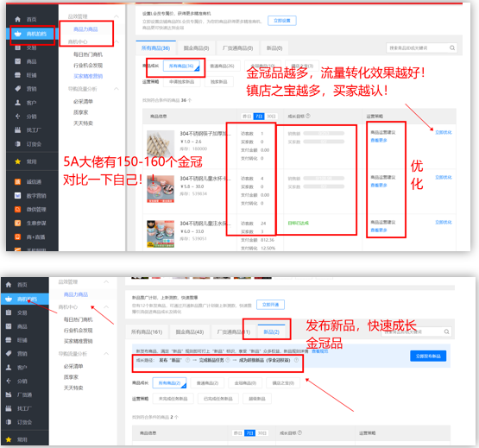Click search magnifier icon in upper screenshot
This screenshot has height=448, width=479.
(x=452, y=47)
